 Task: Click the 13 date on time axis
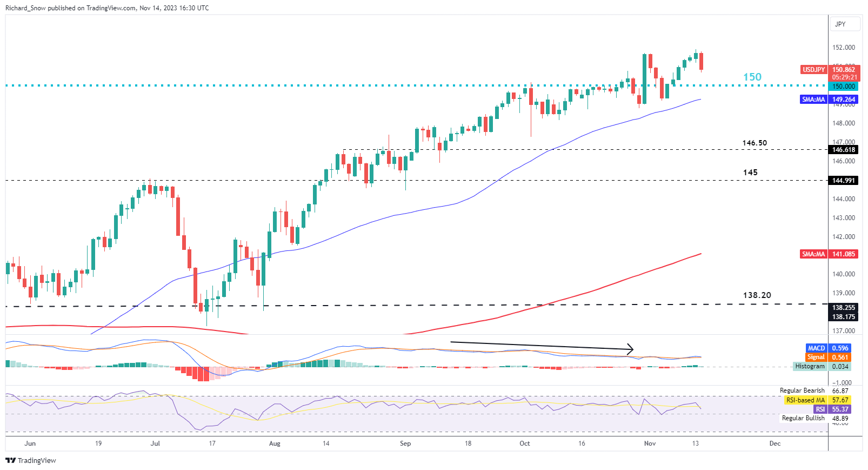[x=696, y=443]
